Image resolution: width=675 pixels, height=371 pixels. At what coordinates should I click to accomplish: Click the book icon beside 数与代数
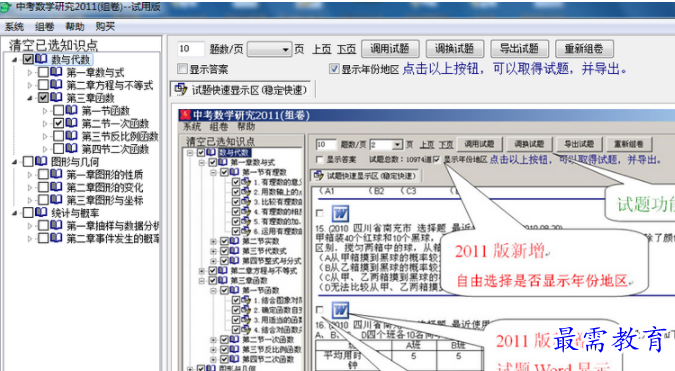pyautogui.click(x=41, y=59)
